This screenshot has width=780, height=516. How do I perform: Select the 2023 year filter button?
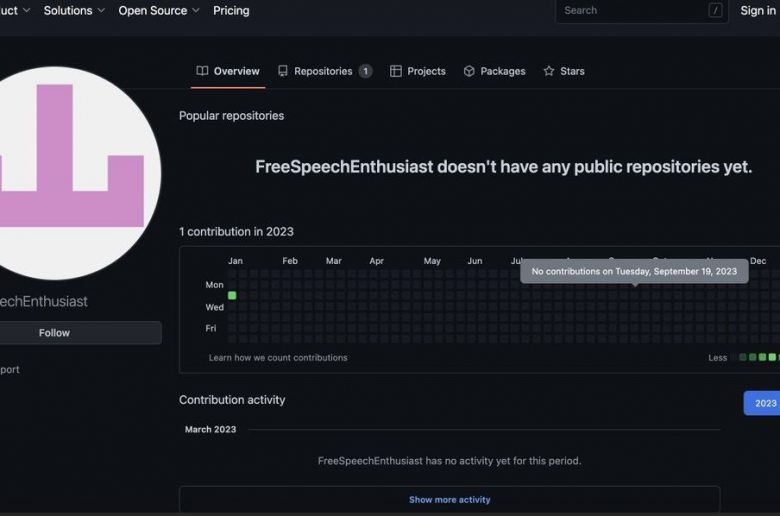coord(765,403)
